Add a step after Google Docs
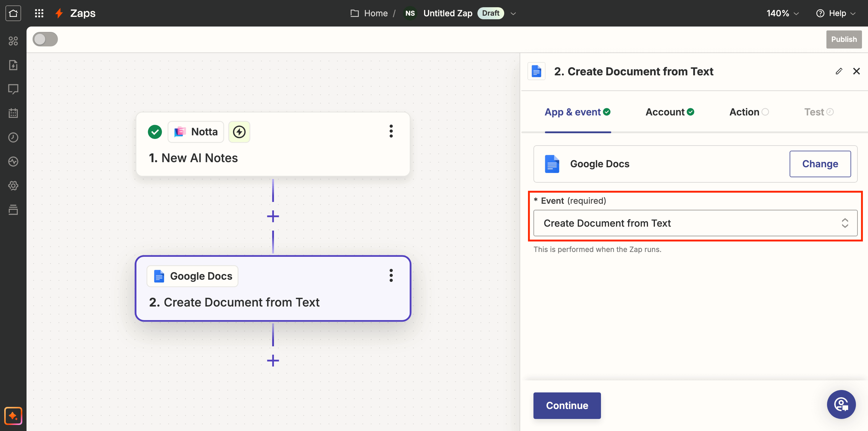This screenshot has height=431, width=868. (273, 360)
